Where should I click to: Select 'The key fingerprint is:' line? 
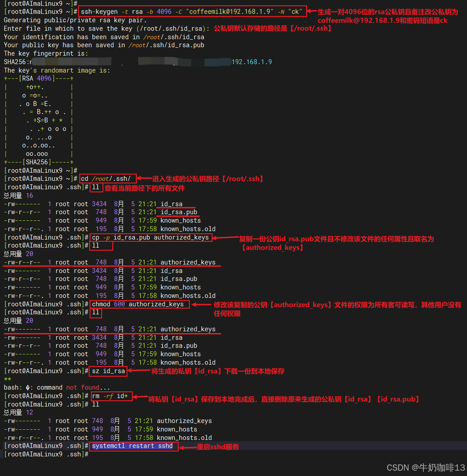tap(46, 54)
